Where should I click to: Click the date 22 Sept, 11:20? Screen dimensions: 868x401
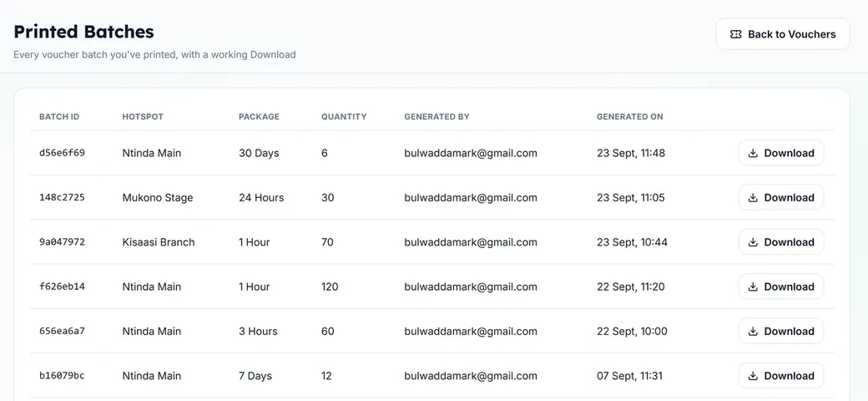(x=630, y=287)
